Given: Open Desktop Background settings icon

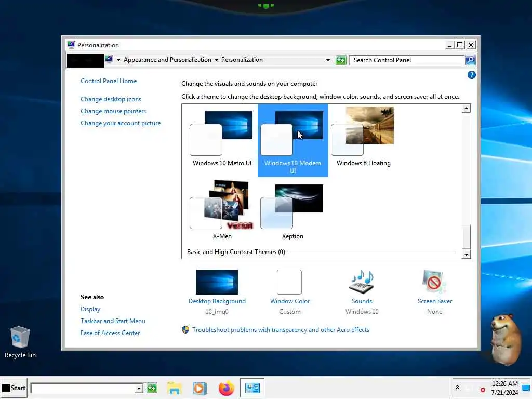Looking at the screenshot, I should click(217, 282).
